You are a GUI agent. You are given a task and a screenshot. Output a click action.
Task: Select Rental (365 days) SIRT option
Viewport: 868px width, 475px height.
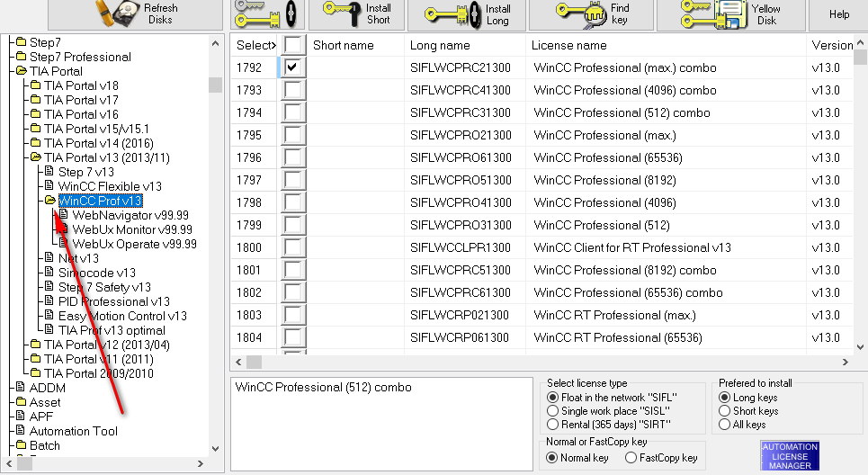[552, 425]
